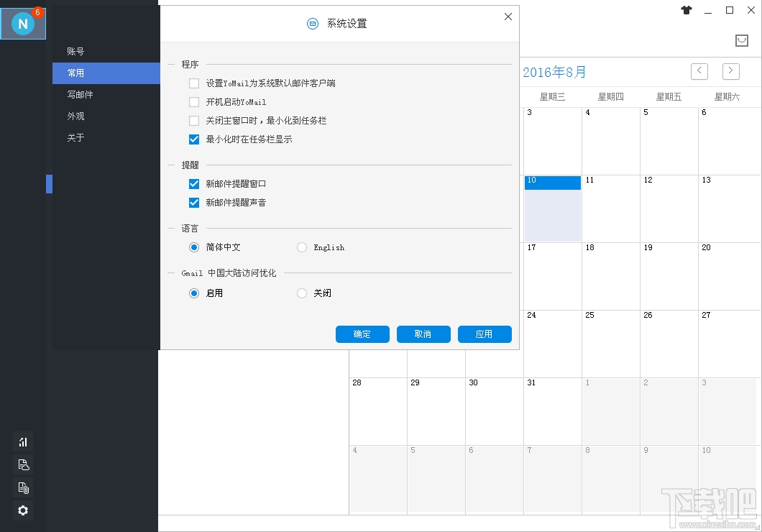
Task: Select day 6 in first calendar row
Action: [x=730, y=141]
